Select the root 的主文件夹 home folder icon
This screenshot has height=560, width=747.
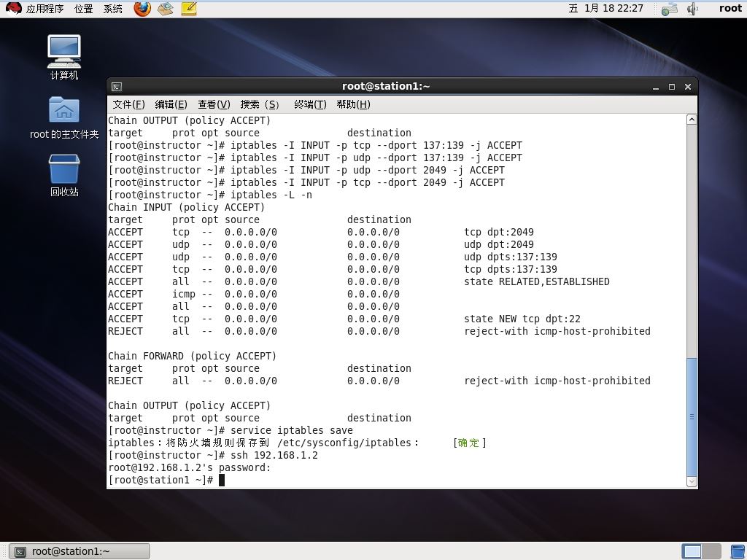tap(64, 117)
